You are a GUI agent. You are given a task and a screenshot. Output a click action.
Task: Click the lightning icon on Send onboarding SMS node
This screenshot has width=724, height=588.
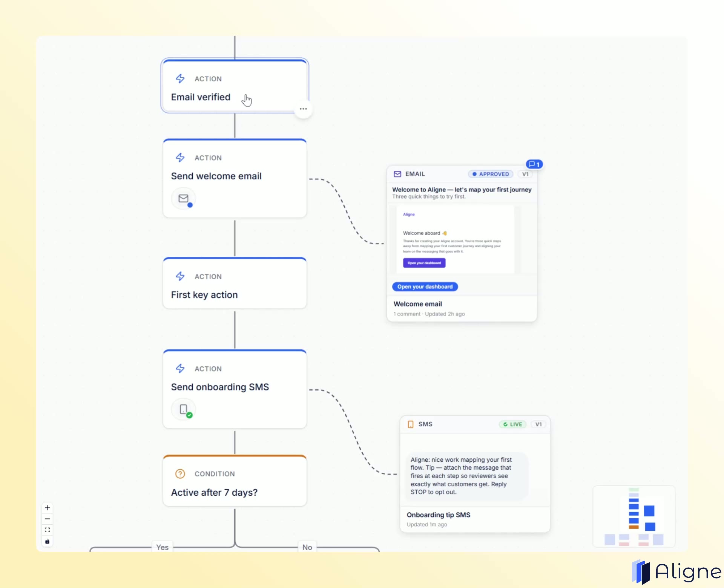pyautogui.click(x=180, y=368)
